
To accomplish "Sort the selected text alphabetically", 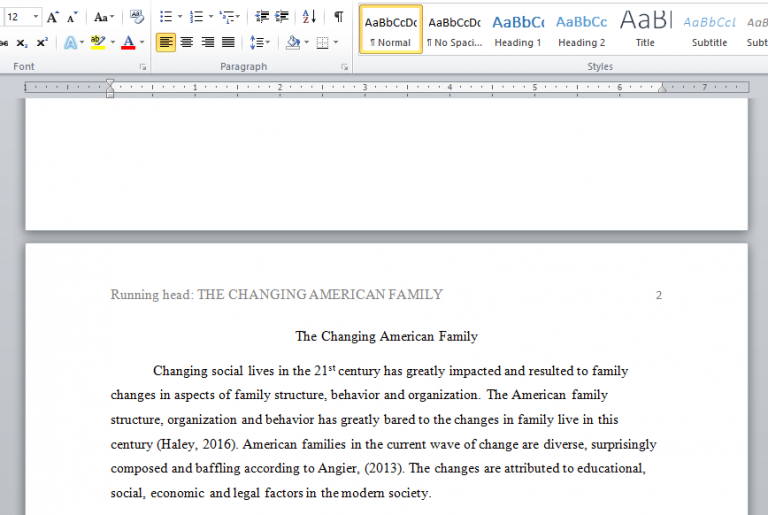I will click(x=309, y=17).
